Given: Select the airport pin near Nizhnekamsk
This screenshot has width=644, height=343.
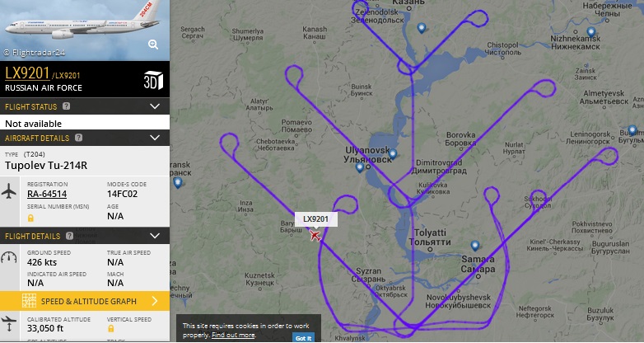Looking at the screenshot, I should [591, 31].
